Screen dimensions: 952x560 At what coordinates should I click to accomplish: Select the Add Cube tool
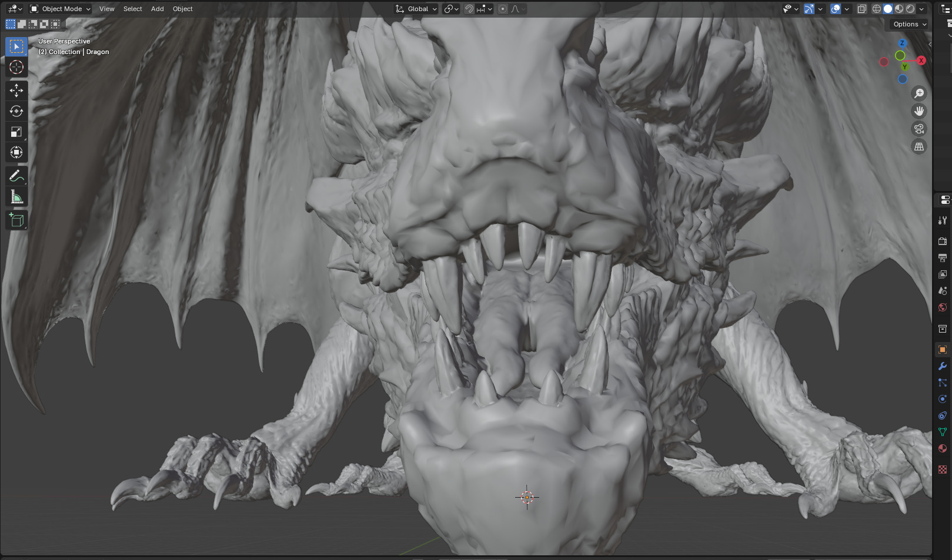16,220
